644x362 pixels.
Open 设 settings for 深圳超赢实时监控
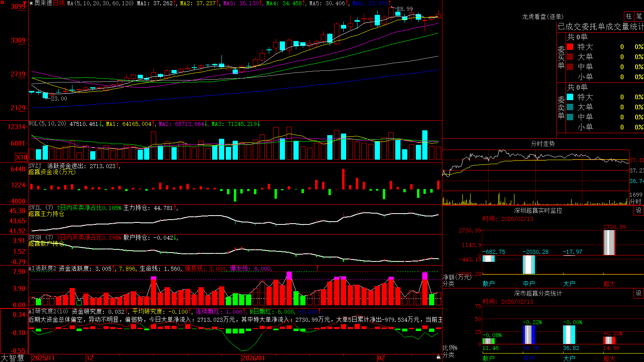[639, 210]
